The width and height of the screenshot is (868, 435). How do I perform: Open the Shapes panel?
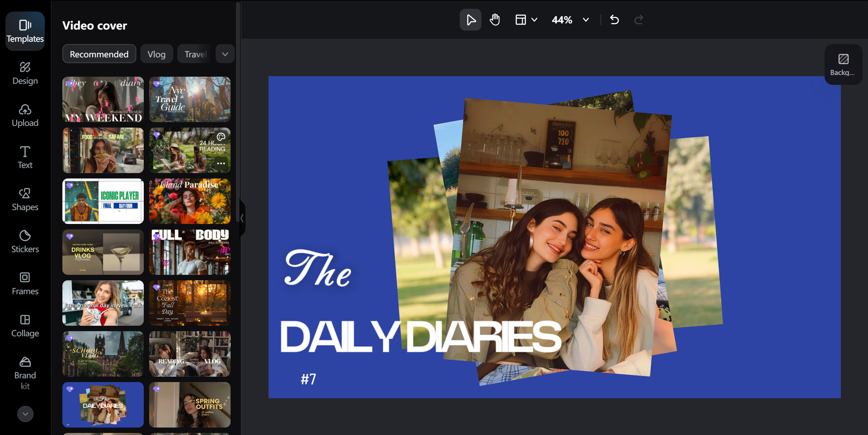click(25, 198)
